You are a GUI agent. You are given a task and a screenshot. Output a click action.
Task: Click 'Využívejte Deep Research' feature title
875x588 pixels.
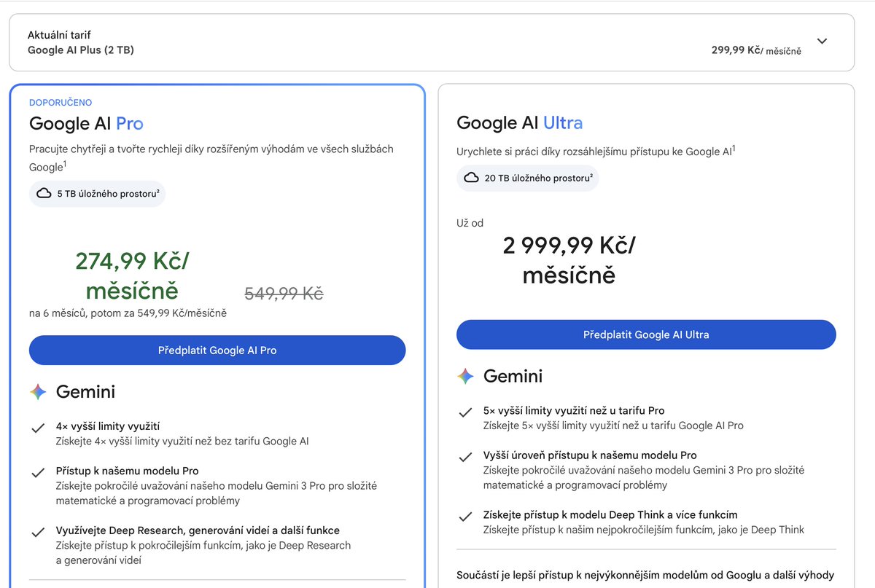click(198, 530)
